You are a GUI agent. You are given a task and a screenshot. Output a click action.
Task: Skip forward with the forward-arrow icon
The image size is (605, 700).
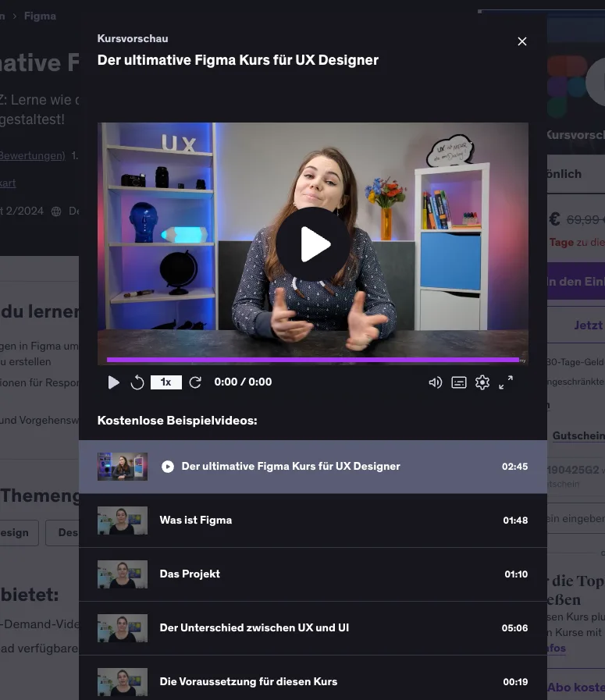tap(195, 382)
